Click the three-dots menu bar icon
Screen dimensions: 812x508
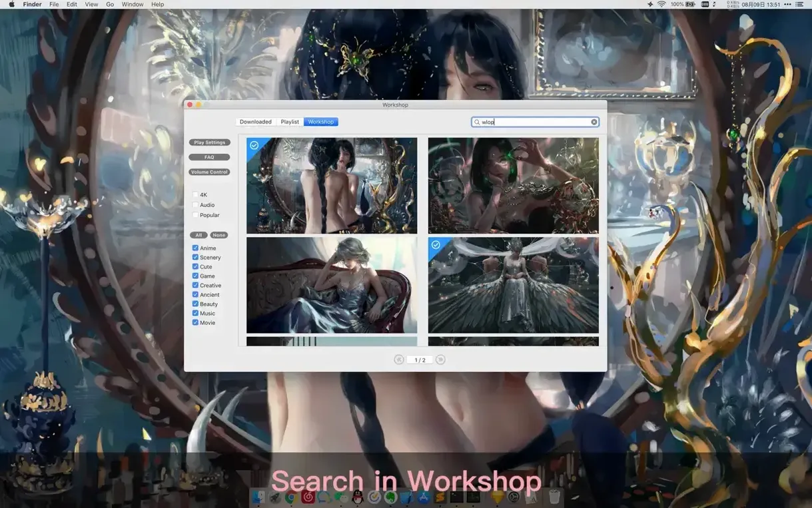[787, 4]
